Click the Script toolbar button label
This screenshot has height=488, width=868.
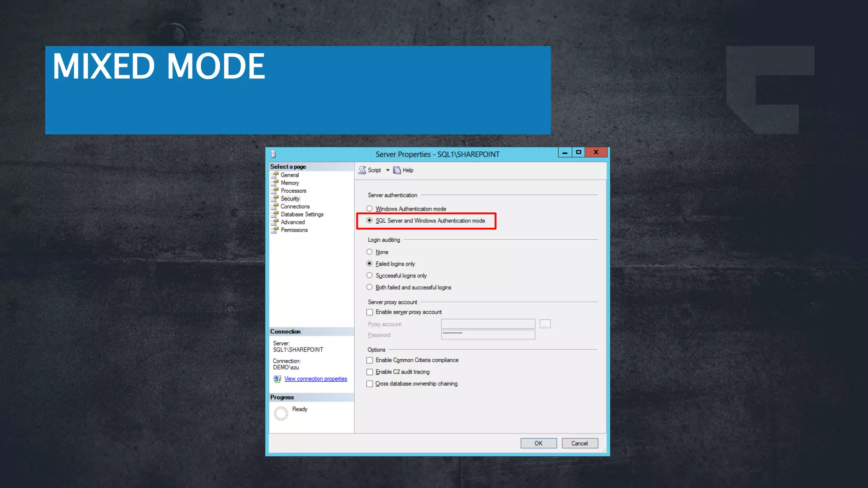click(x=374, y=170)
